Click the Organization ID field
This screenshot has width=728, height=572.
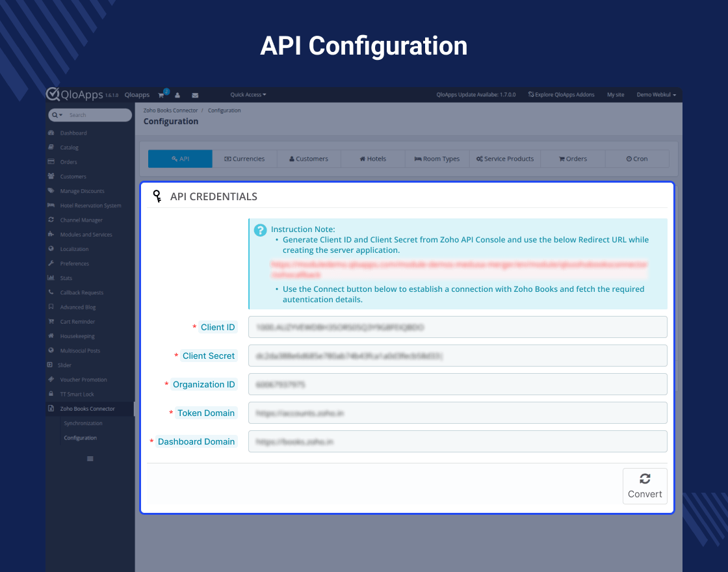[458, 384]
